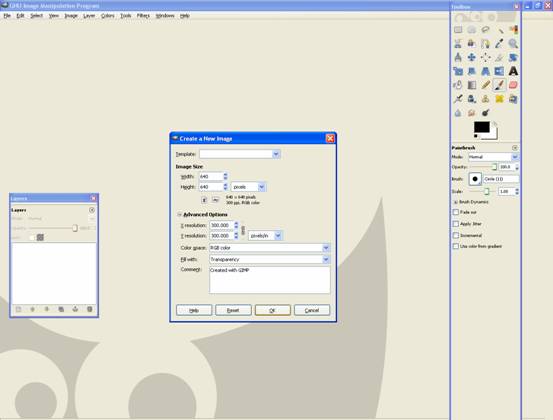Open the Edit menu
Screen dimensions: 553x420
coord(20,16)
